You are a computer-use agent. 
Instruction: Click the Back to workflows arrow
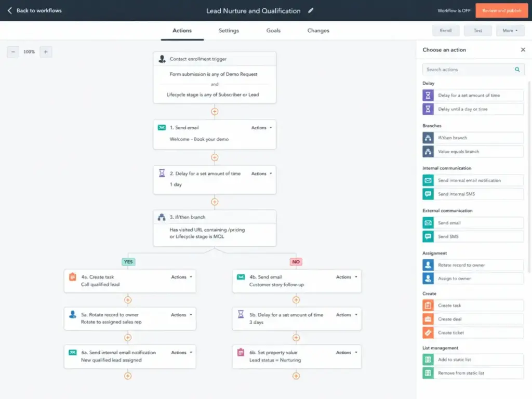coord(10,10)
